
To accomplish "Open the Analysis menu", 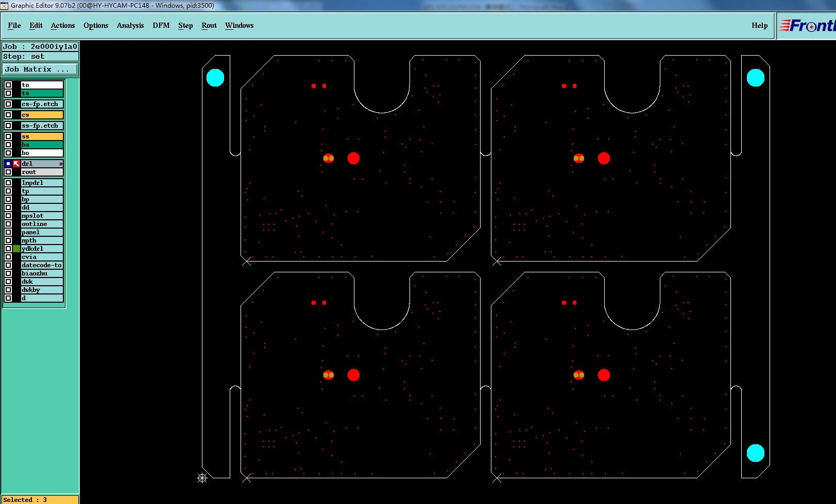I will [130, 25].
